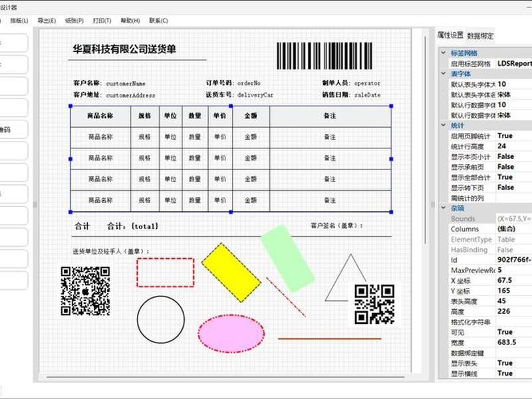Edit the Y 坐标 value 165

pyautogui.click(x=513, y=291)
